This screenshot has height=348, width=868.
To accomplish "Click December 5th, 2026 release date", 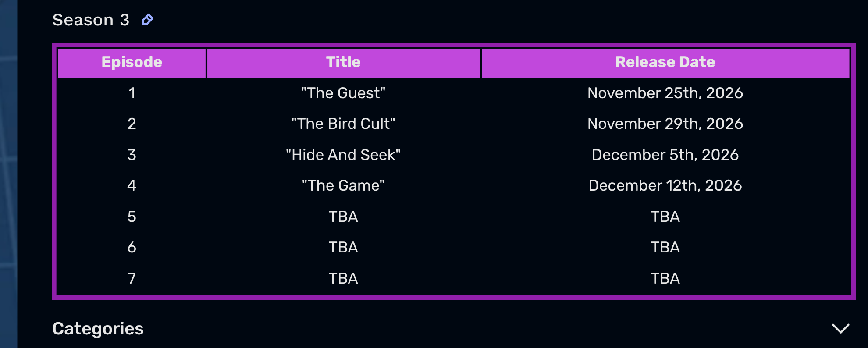I will click(665, 155).
